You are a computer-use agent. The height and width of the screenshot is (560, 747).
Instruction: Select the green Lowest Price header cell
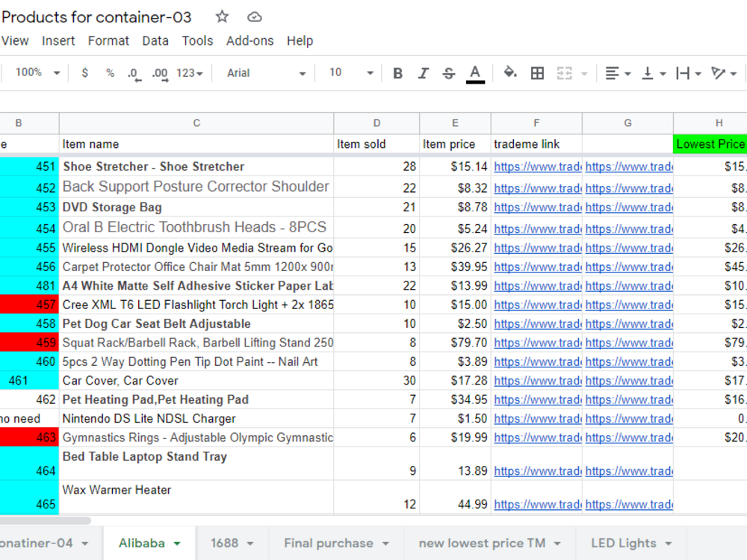click(710, 144)
